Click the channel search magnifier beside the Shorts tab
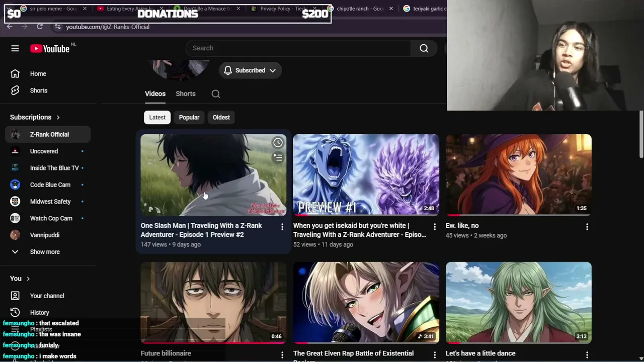 tap(216, 94)
